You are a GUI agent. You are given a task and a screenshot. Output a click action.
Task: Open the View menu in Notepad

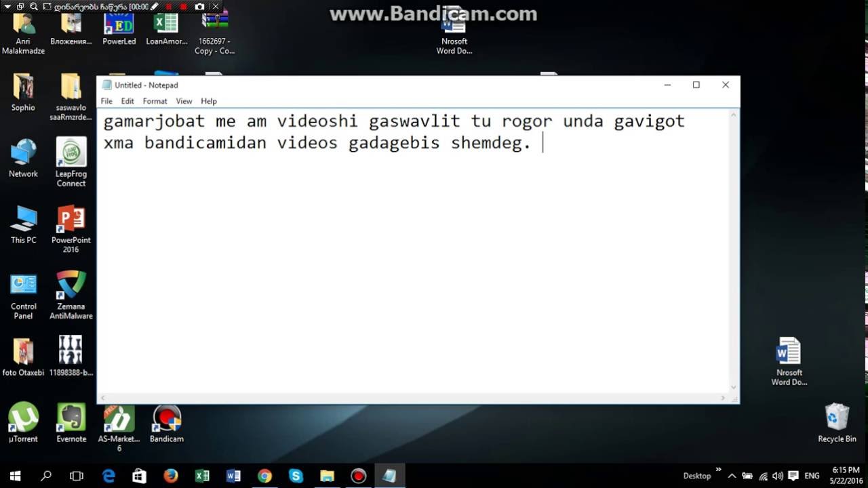(184, 101)
